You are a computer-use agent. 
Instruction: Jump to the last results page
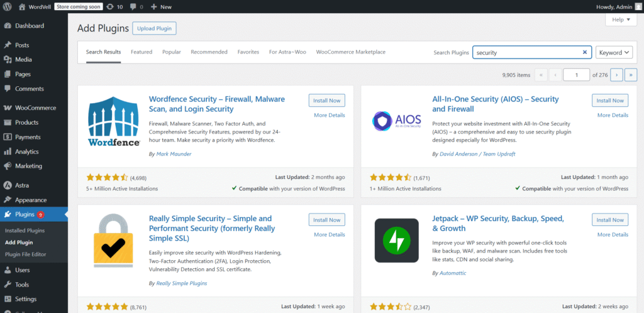point(631,75)
